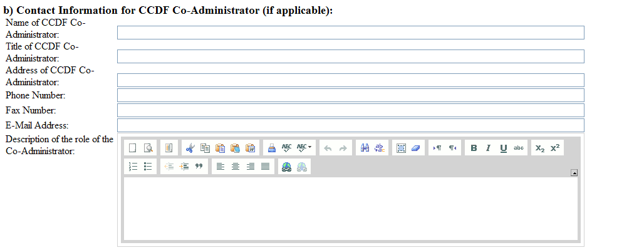Click Remove Format eraser icon
644x250 pixels.
click(415, 148)
